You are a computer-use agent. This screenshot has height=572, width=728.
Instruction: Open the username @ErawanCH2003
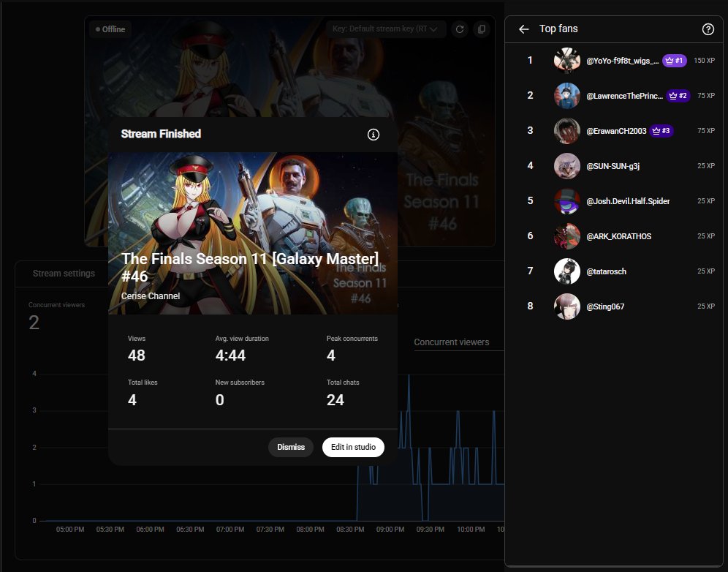coord(616,131)
